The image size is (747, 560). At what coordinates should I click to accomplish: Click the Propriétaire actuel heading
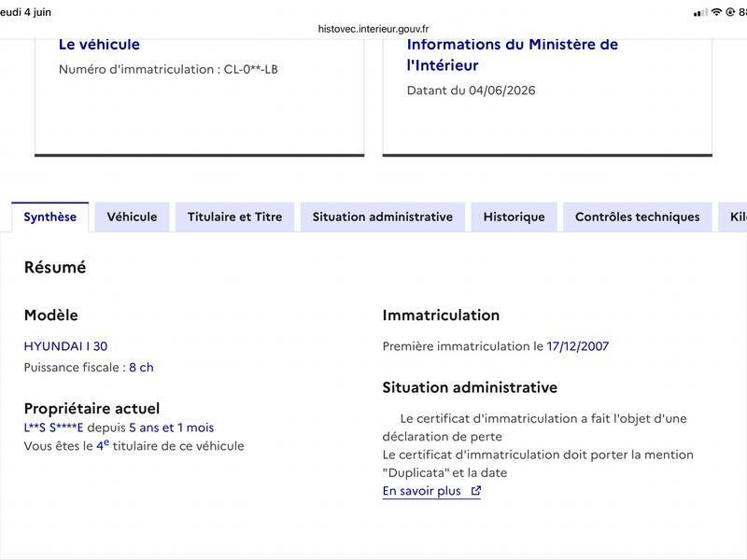92,409
